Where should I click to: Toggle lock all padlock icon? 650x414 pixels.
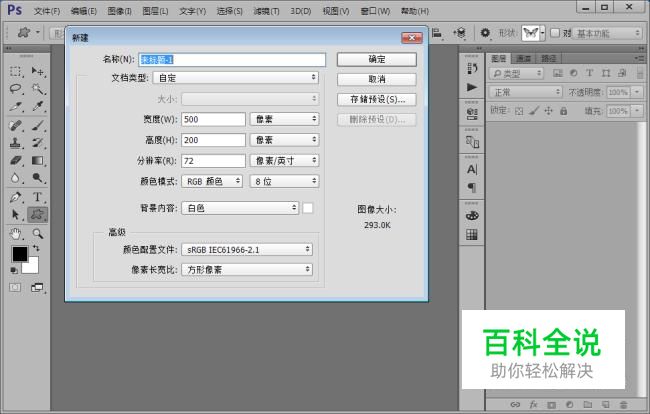(563, 111)
